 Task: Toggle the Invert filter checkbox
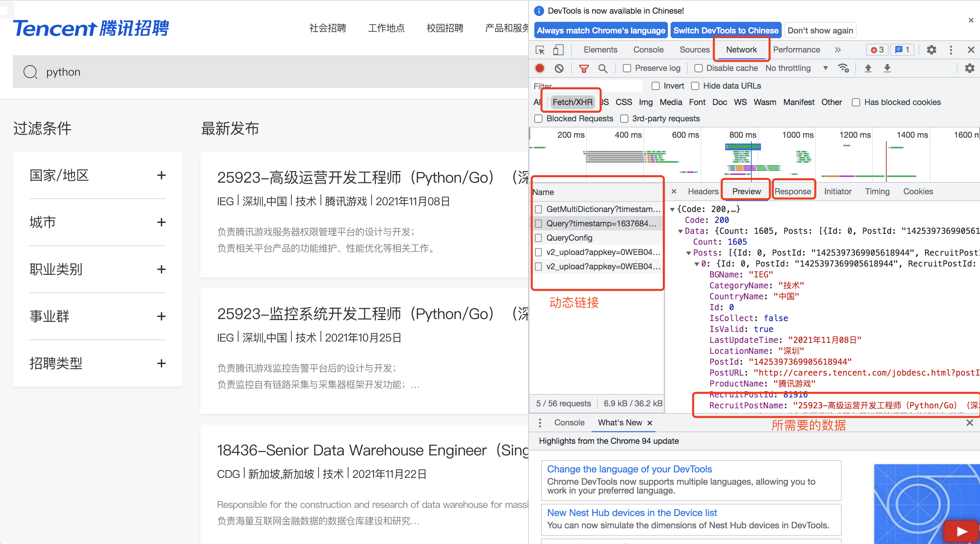pos(655,86)
